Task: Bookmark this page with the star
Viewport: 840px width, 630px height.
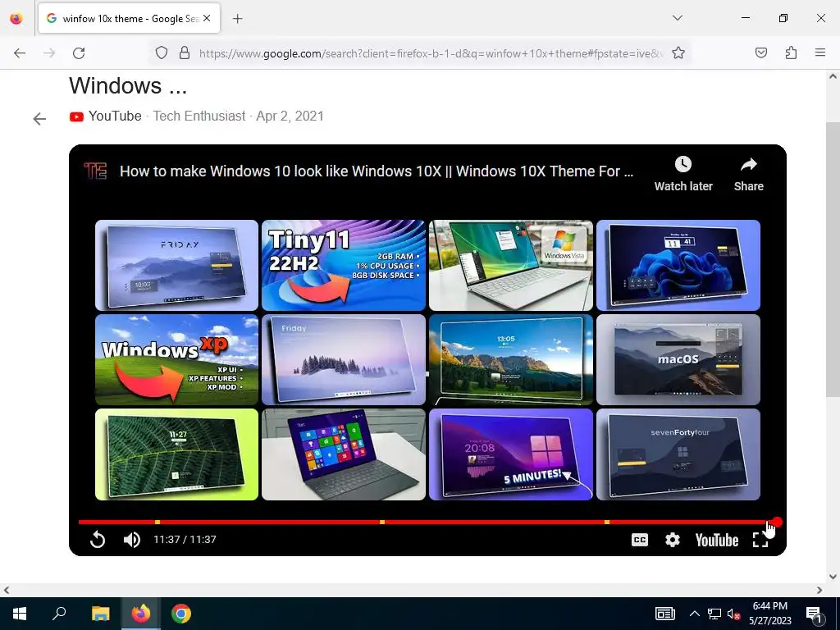Action: pyautogui.click(x=678, y=52)
